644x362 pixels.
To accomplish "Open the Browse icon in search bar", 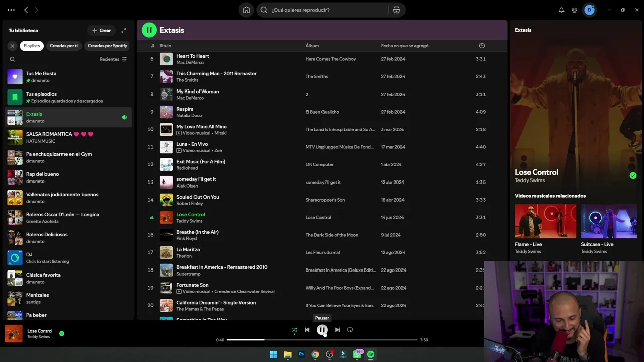I will (397, 10).
